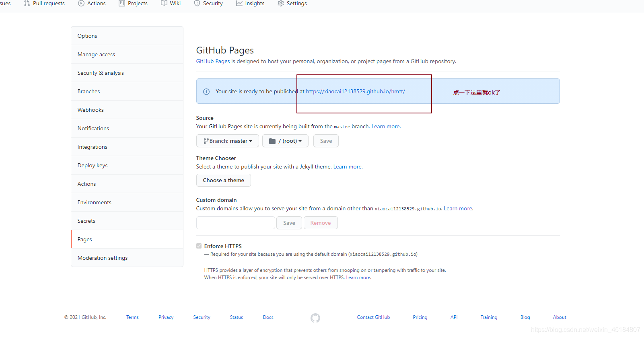Screen dimensions: 644x337
Task: Open Deploy keys settings
Action: tap(127, 165)
